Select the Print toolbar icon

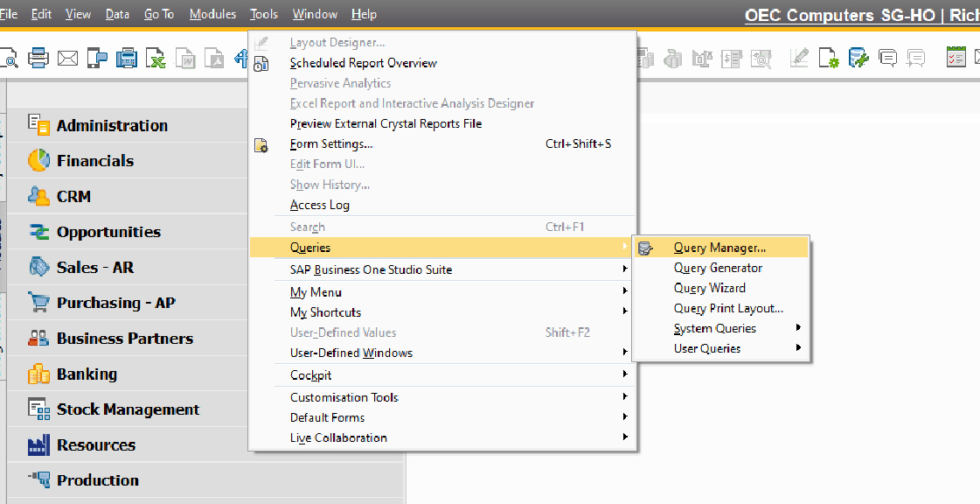[38, 58]
